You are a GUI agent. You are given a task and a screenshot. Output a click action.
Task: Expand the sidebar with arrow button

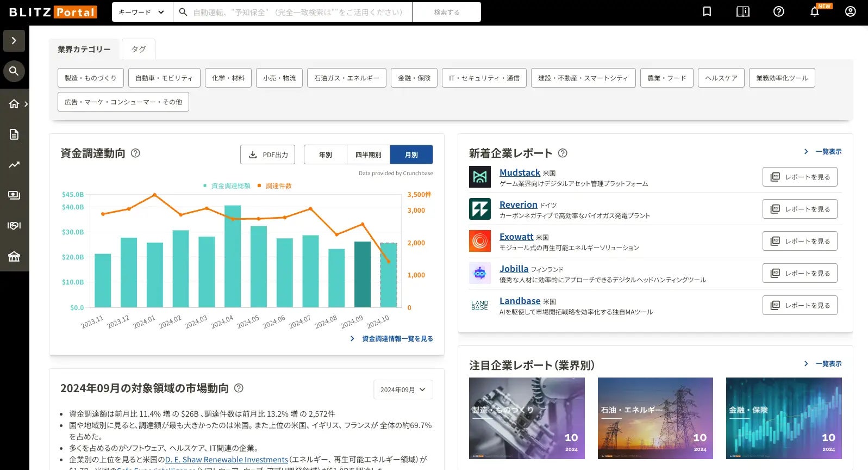(14, 41)
